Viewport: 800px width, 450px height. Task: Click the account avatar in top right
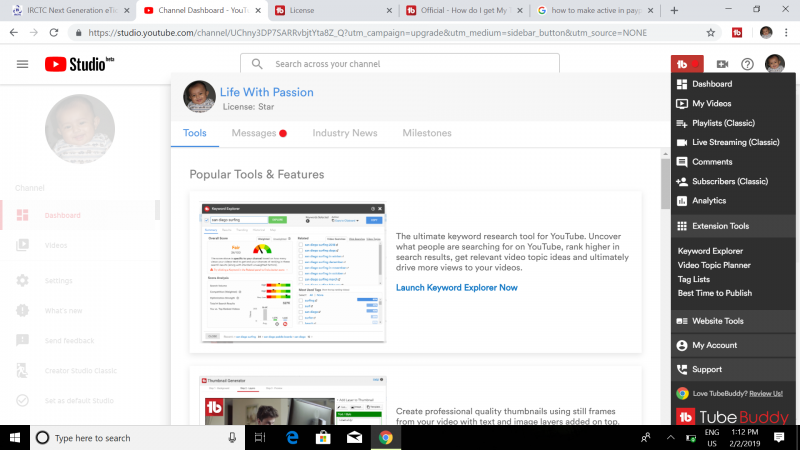(774, 64)
